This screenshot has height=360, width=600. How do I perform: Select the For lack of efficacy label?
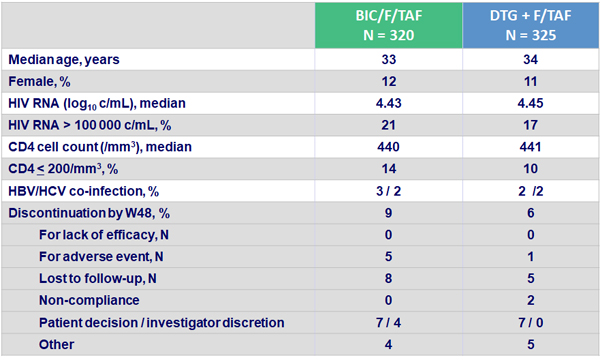point(104,235)
